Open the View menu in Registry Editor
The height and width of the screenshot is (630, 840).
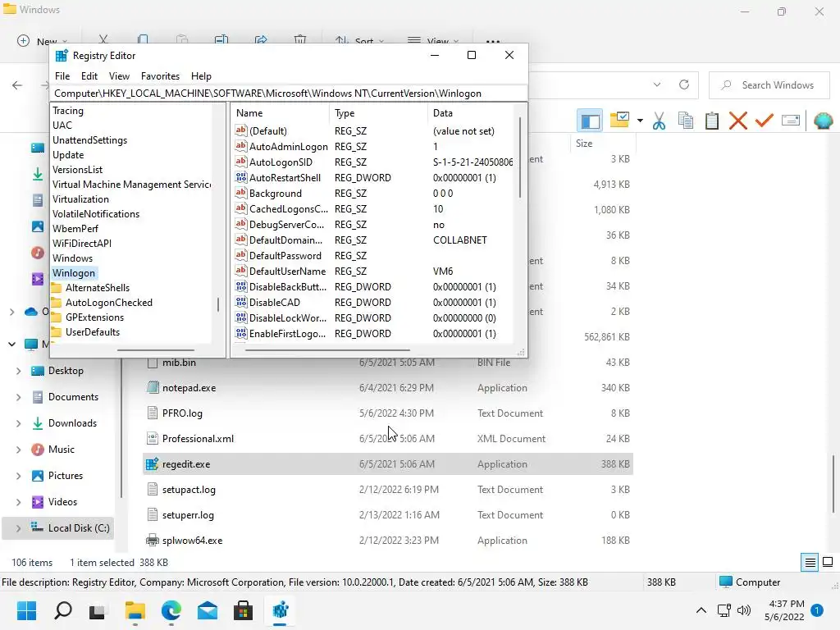pos(119,76)
